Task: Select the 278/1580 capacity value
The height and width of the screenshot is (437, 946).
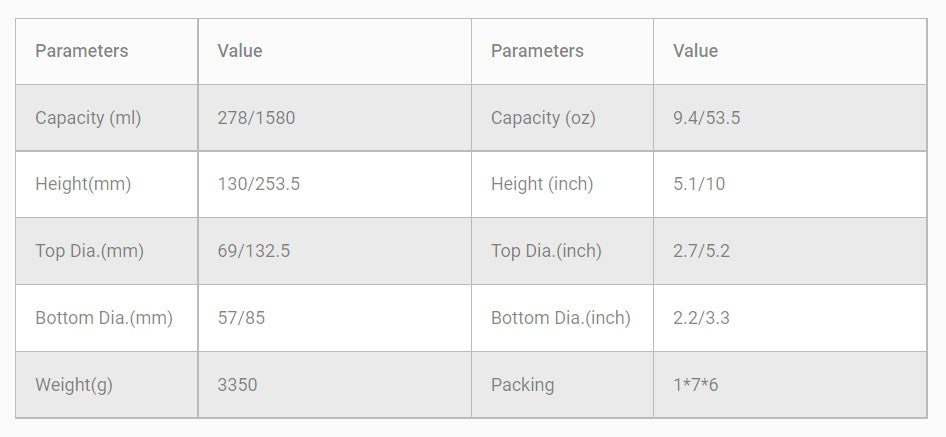Action: 256,118
